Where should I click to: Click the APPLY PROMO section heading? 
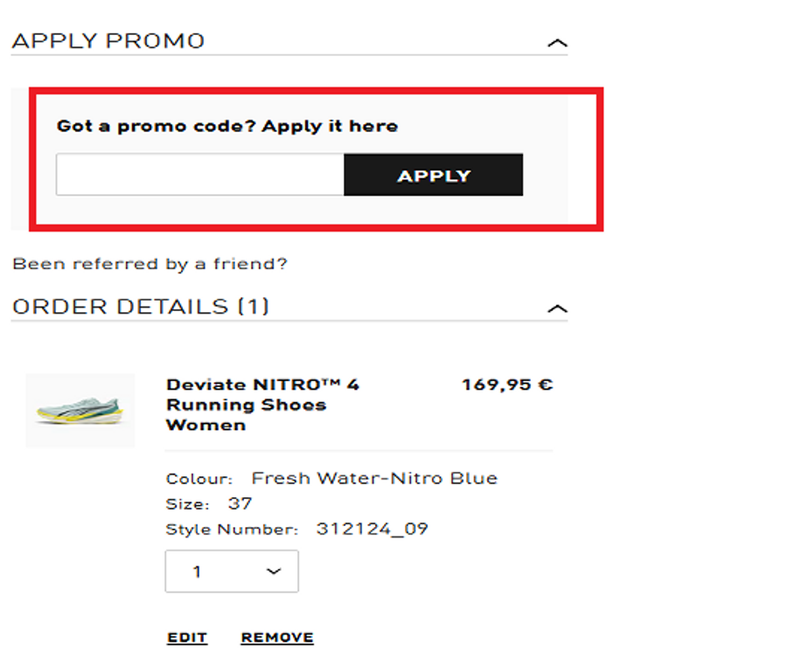pos(108,41)
